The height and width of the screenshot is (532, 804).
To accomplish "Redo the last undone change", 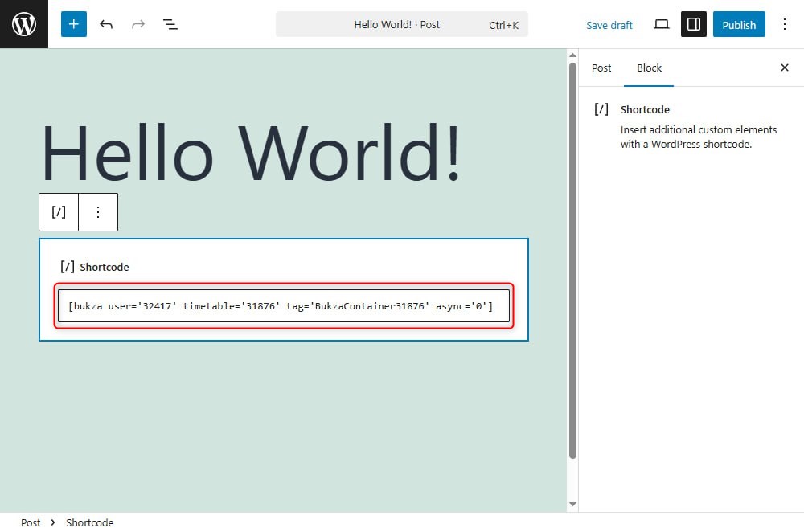I will (x=138, y=24).
